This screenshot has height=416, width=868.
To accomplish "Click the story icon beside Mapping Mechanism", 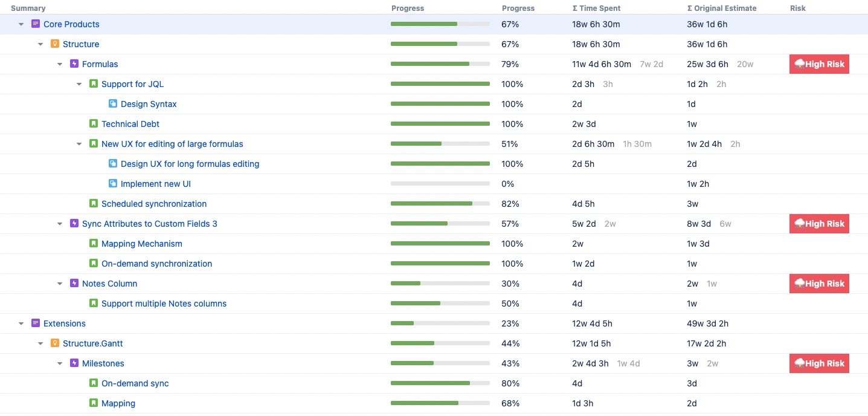I will (93, 243).
